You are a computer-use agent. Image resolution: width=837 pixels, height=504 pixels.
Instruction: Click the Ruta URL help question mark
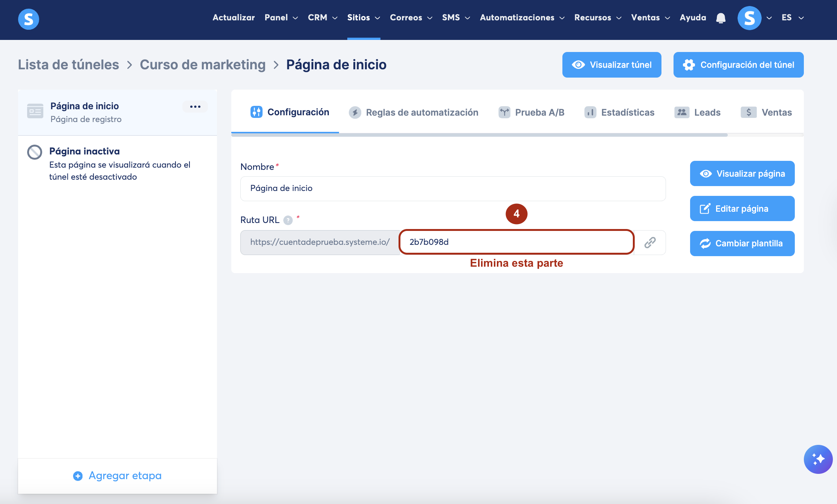click(288, 220)
